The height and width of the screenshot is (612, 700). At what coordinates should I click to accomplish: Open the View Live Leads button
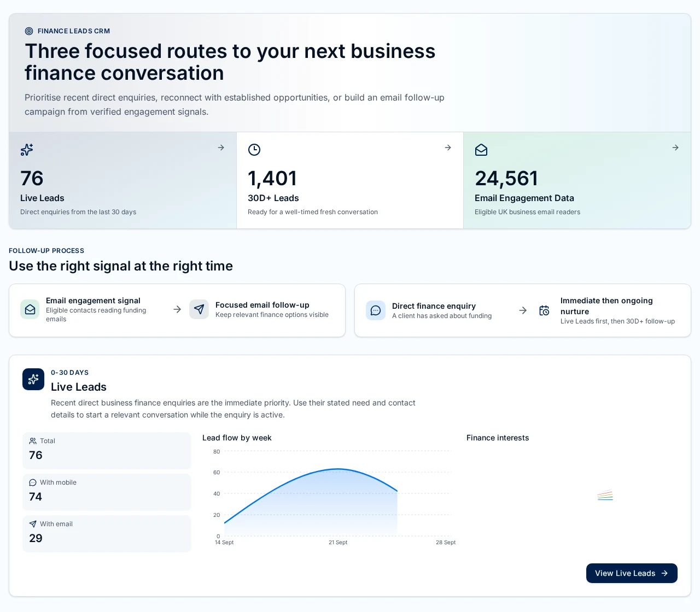point(632,573)
